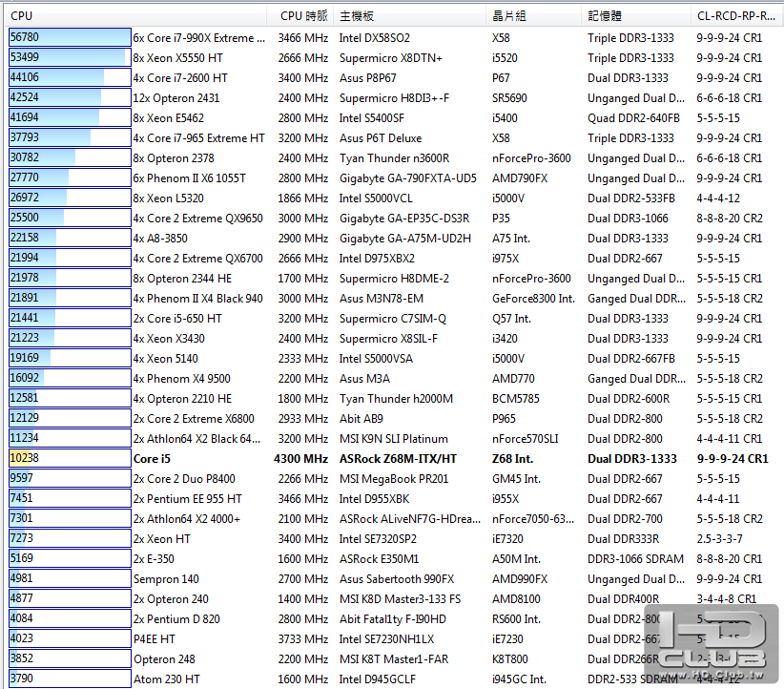Viewport: 784px width, 689px height.
Task: Select row 4x Core i7-2600 HT
Action: tap(395, 78)
